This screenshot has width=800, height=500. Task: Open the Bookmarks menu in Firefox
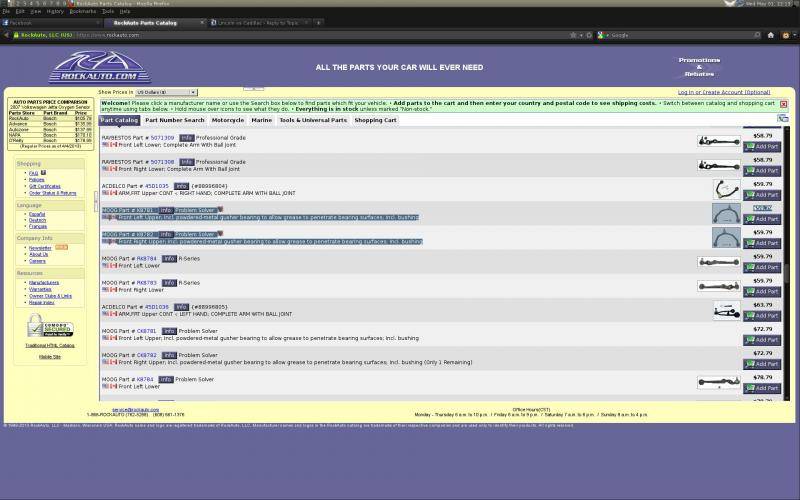pos(83,11)
